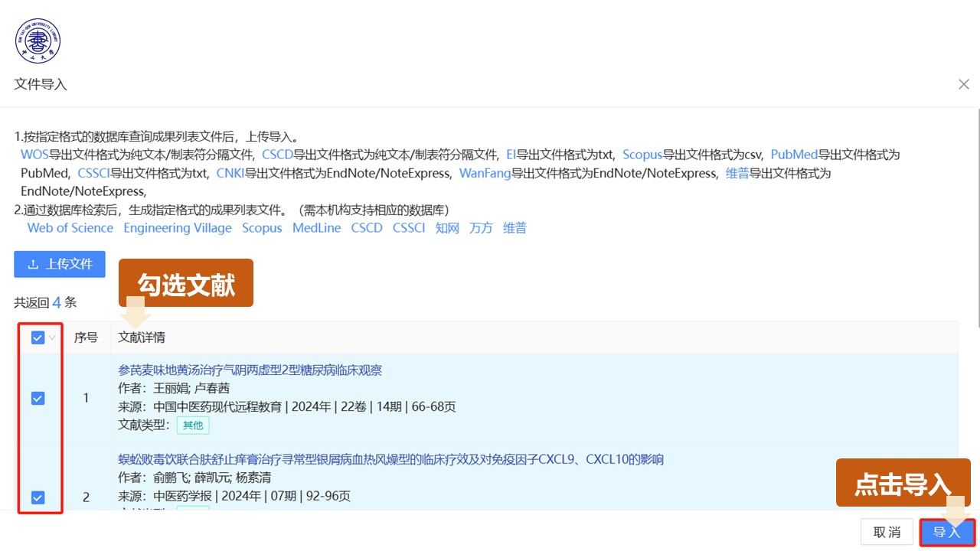The height and width of the screenshot is (551, 980).
Task: Click sequence number 2 cell
Action: coord(86,497)
